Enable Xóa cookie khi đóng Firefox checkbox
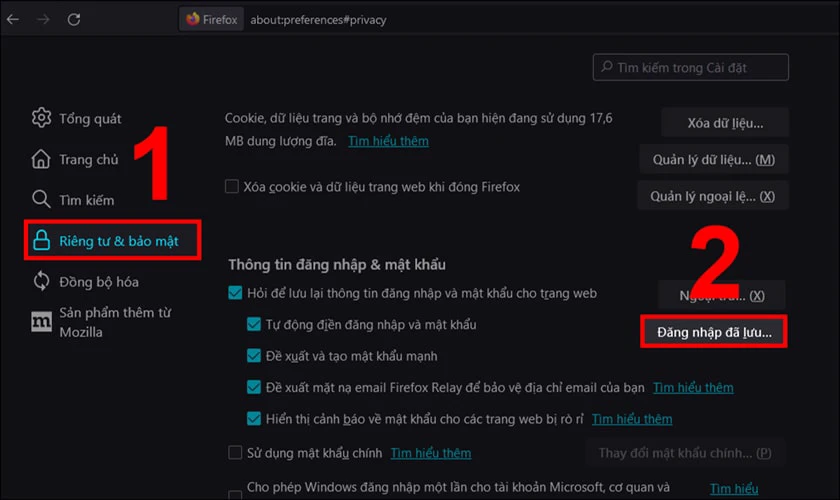This screenshot has height=500, width=840. coord(232,187)
